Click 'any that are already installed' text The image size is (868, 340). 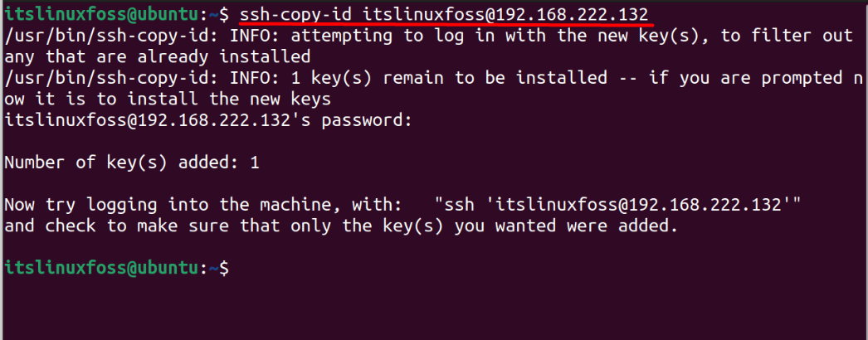157,57
